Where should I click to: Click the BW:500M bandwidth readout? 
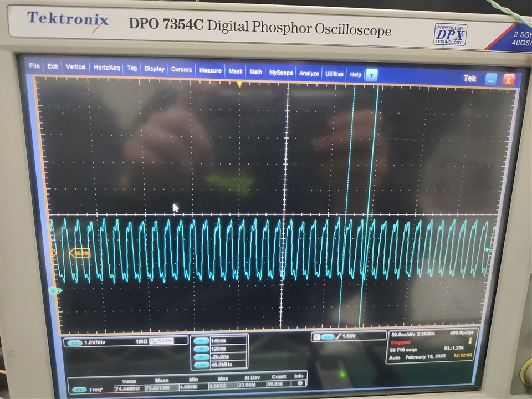click(x=161, y=341)
